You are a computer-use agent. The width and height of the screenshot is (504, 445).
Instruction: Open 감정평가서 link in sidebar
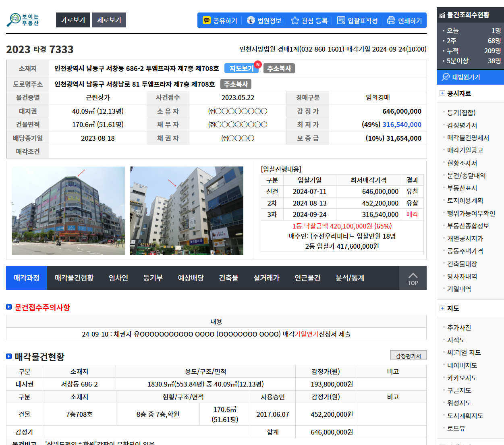point(462,125)
